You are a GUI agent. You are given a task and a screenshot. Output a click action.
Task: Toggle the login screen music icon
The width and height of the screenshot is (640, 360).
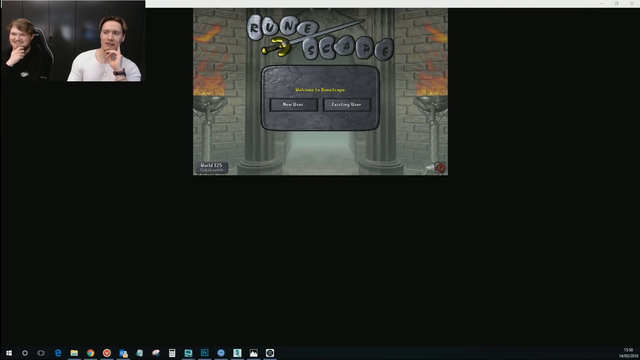(x=440, y=168)
